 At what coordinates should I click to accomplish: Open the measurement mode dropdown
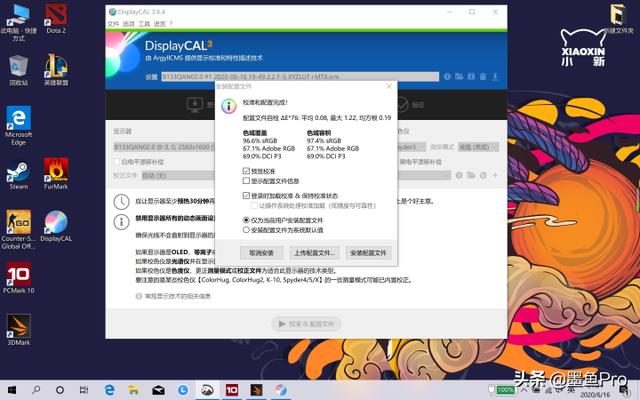coord(478,147)
